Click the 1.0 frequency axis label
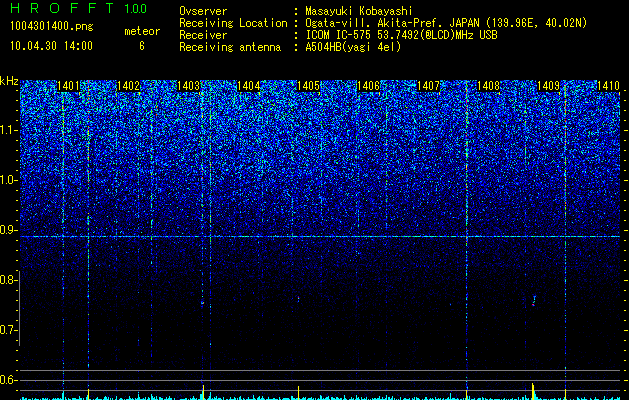Image resolution: width=629 pixels, height=400 pixels. tap(7, 181)
